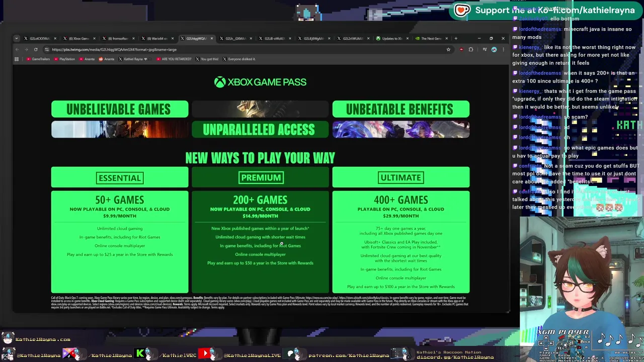Close The Next Gen tab

click(x=446, y=38)
